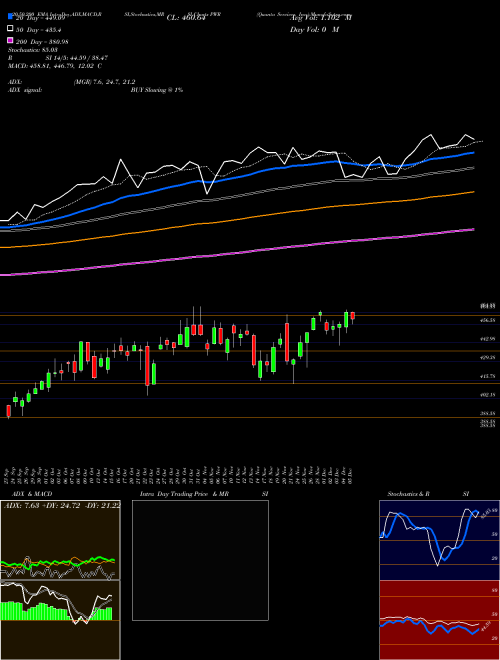500x660 pixels.
Task: Click the 'Intra Day Trading Price & MR' title
Action: pyautogui.click(x=184, y=494)
